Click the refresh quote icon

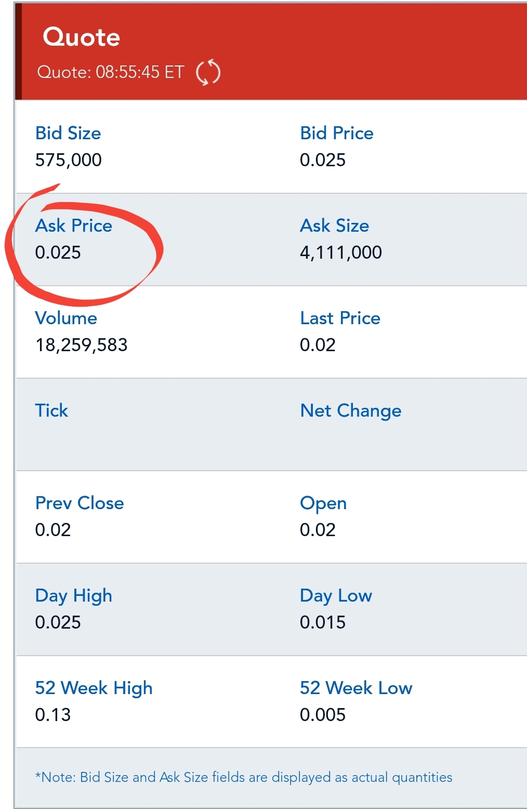(208, 72)
